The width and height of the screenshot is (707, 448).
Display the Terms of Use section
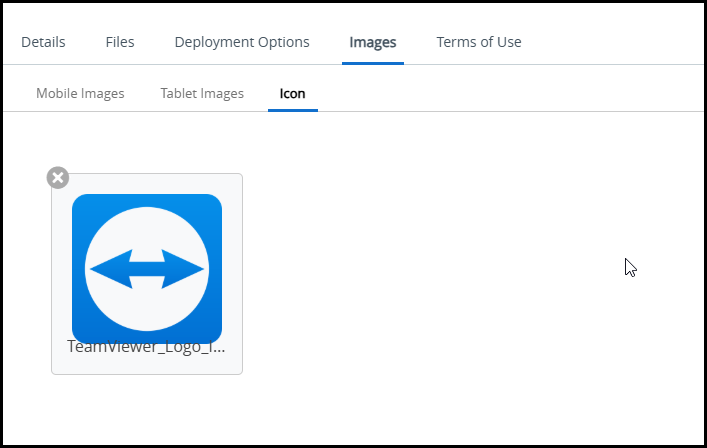coord(478,42)
